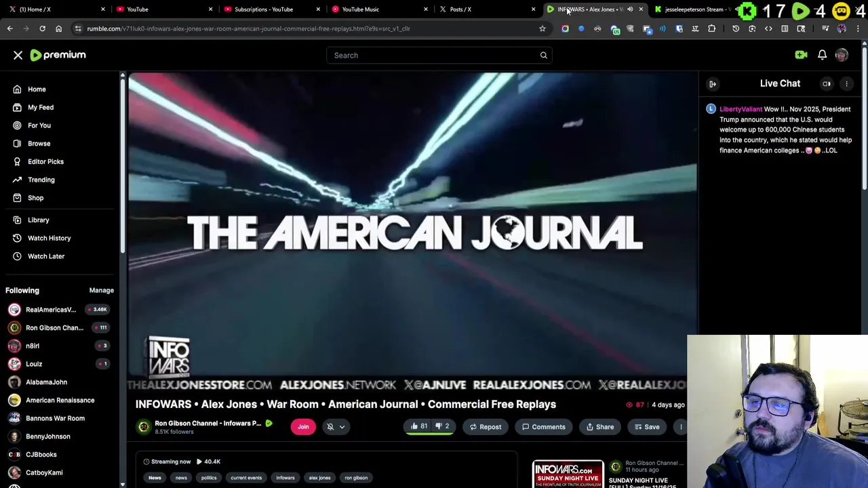This screenshot has height=488, width=868.
Task: Open the Trending page
Action: point(41,180)
